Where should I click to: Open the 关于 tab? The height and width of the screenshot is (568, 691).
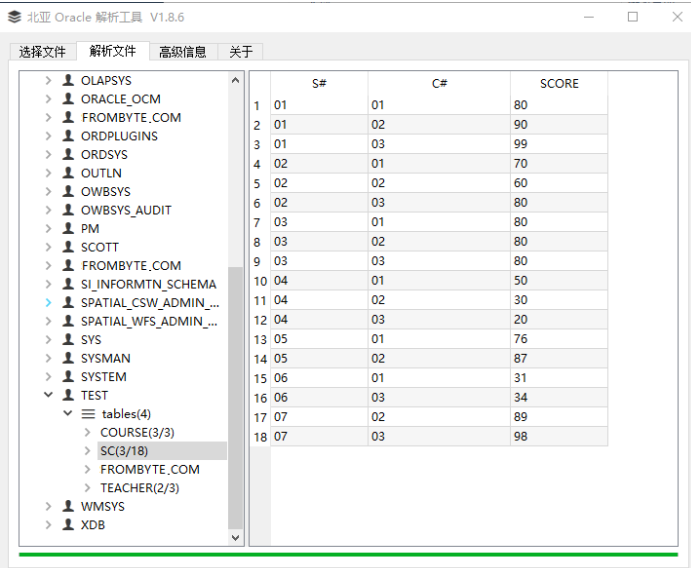click(240, 52)
